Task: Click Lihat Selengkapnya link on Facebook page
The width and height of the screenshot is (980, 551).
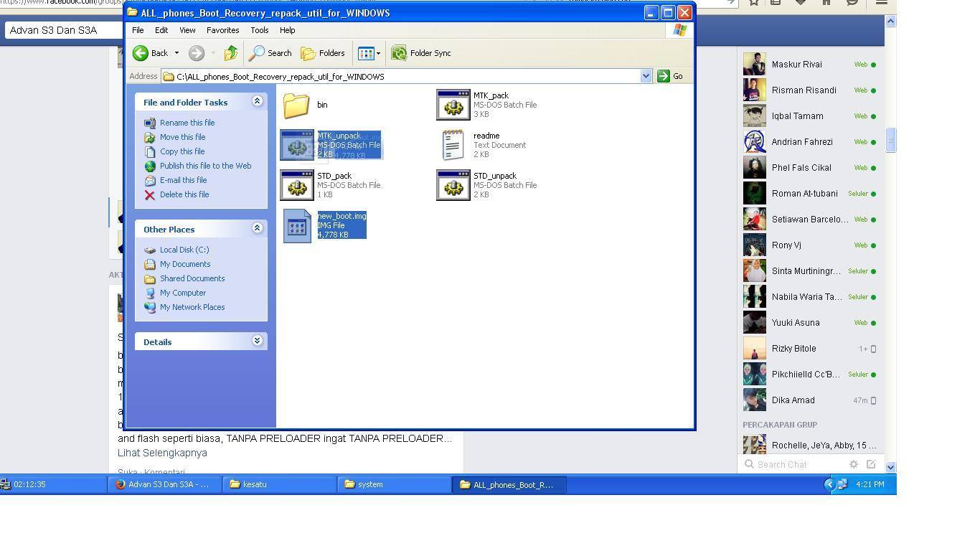Action: pyautogui.click(x=162, y=453)
